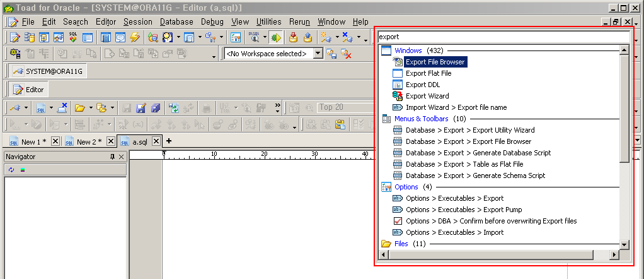This screenshot has width=644, height=279.
Task: Toggle Confirm before overwriting Export files option
Action: pos(398,221)
